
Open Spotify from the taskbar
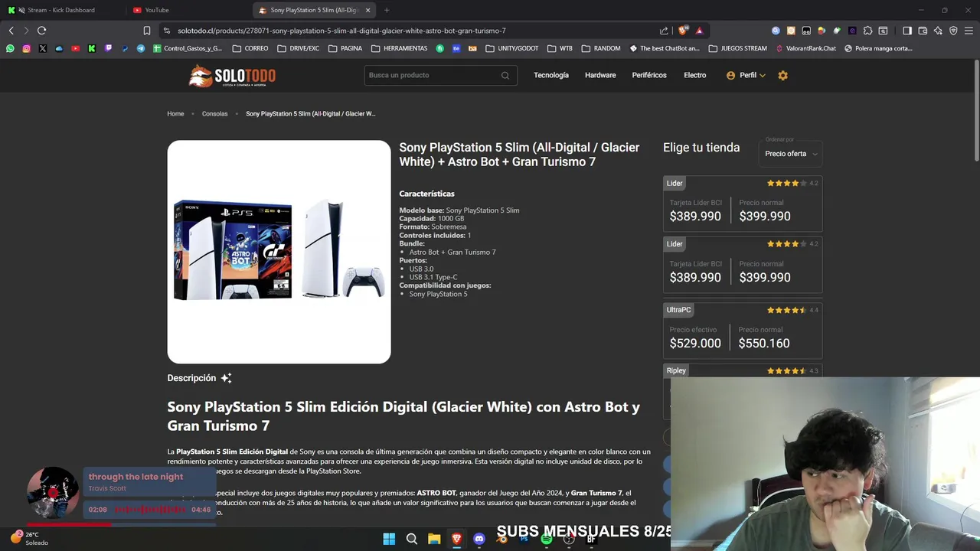click(x=547, y=539)
